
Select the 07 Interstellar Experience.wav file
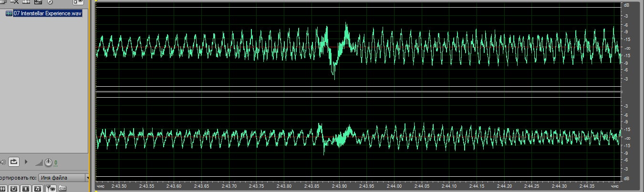point(48,13)
